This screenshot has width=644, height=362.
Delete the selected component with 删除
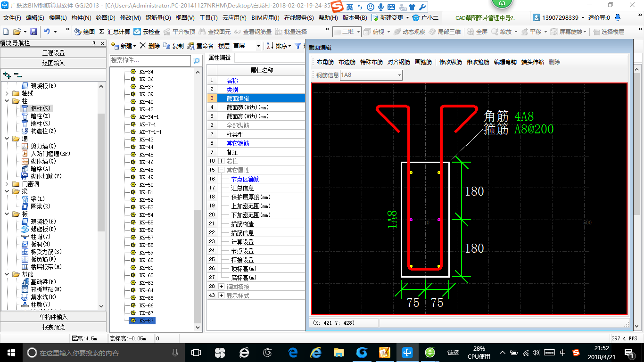click(150, 46)
